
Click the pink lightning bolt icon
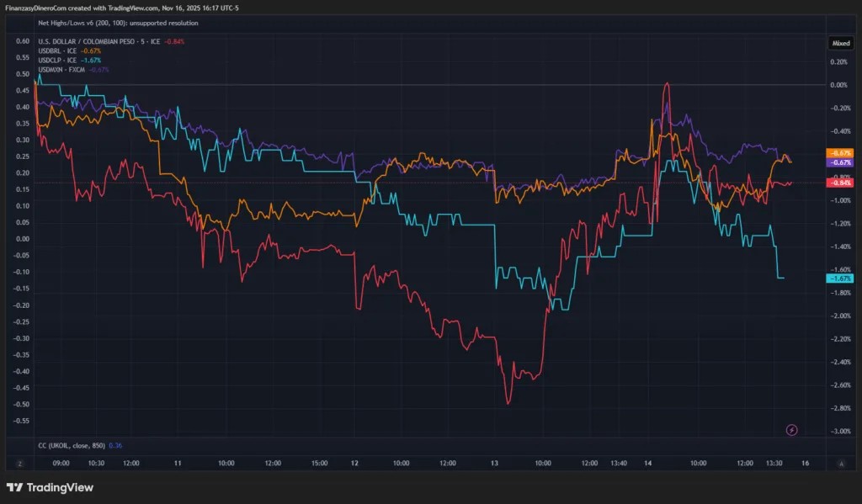point(791,430)
